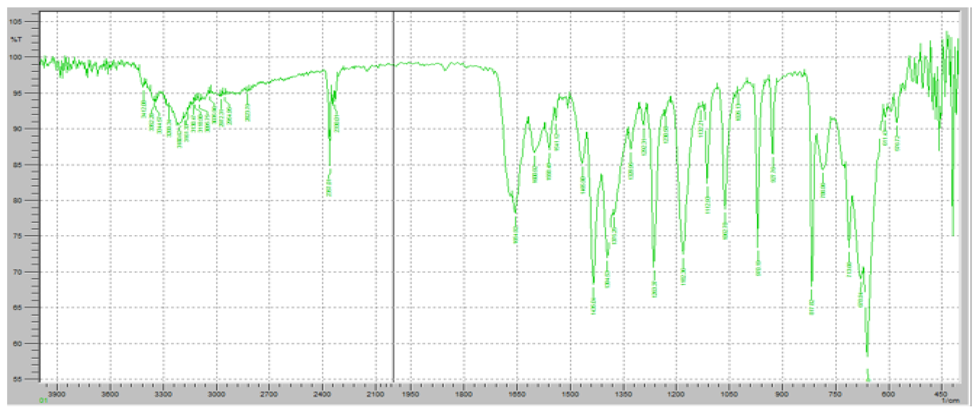Screen dimensions: 980x415
Task: Click the 1800 x-axis tick label
Action: (x=464, y=394)
